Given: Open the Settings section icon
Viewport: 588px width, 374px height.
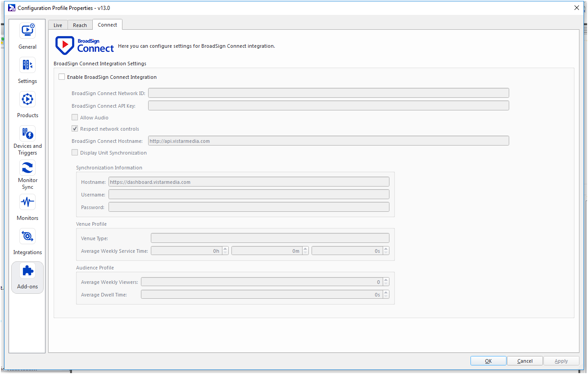Looking at the screenshot, I should 27,65.
